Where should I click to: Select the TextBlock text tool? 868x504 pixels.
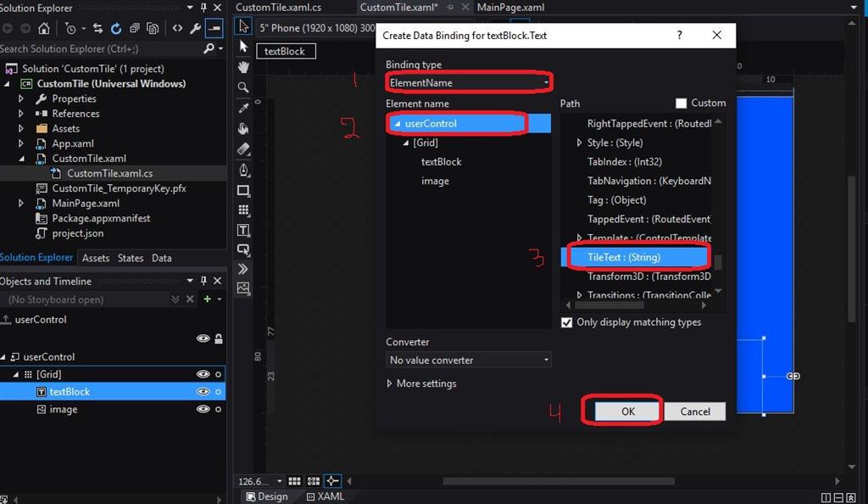(243, 230)
